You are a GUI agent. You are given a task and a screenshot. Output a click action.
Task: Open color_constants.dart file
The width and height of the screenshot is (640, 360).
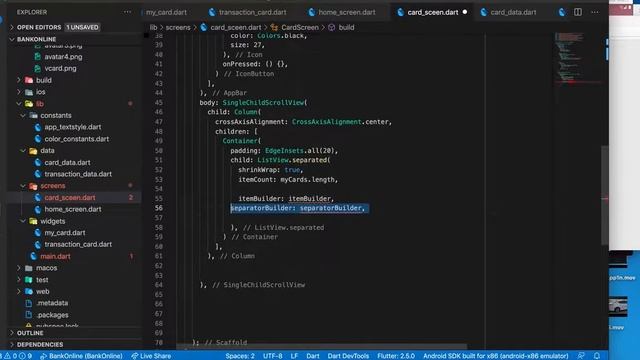click(x=76, y=139)
